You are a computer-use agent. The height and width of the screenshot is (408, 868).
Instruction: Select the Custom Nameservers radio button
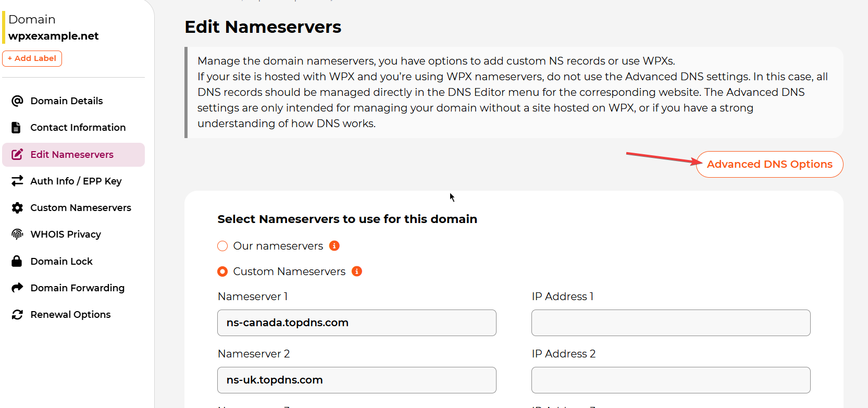tap(222, 271)
